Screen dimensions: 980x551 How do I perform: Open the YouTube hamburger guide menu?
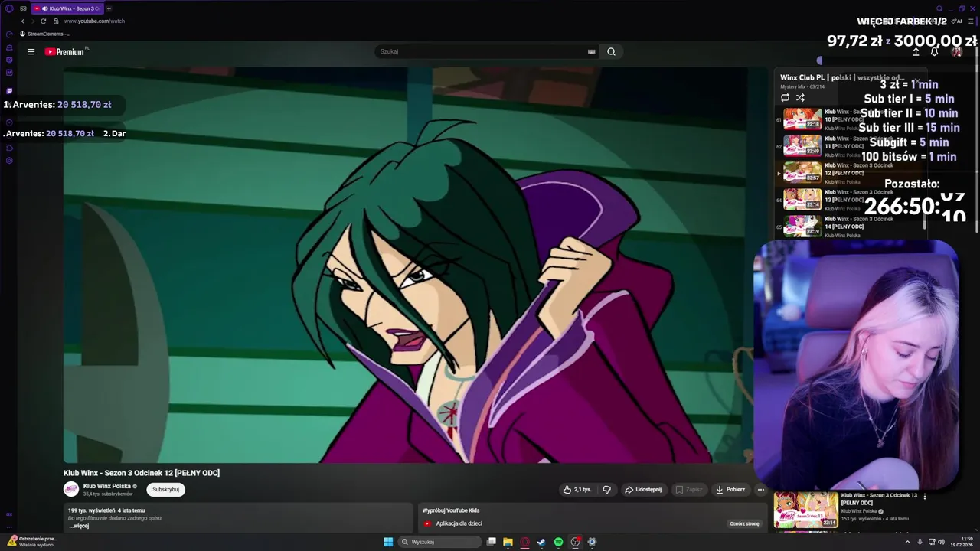pos(31,52)
